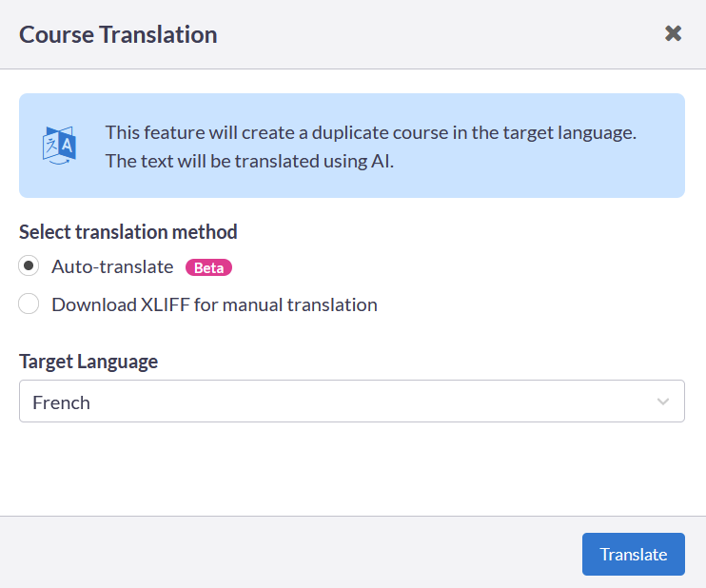Expand the dropdown using the chevron arrow
This screenshot has height=588, width=706.
(x=663, y=402)
